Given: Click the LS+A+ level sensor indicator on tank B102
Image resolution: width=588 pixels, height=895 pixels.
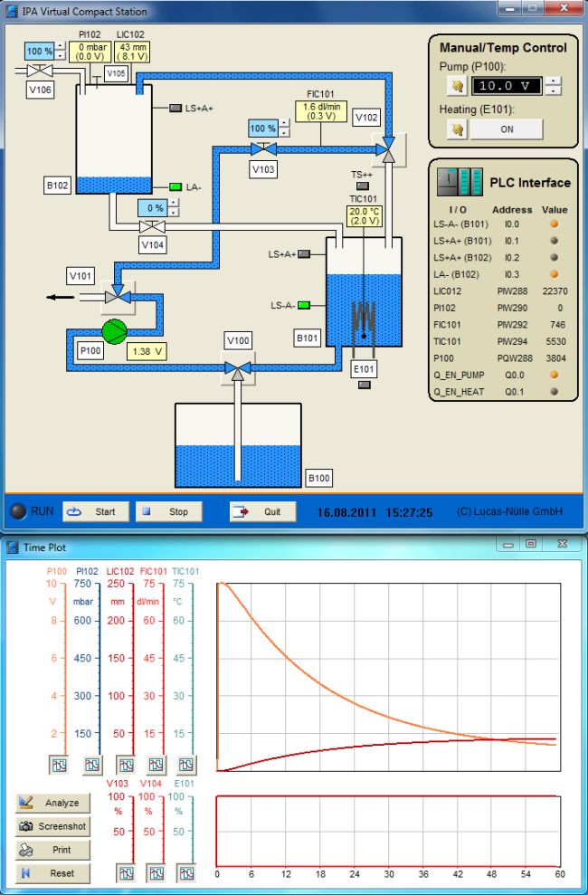Looking at the screenshot, I should pyautogui.click(x=175, y=108).
